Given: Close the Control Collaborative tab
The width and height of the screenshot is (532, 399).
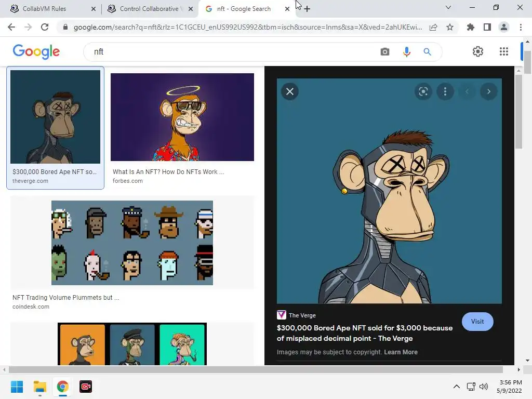Looking at the screenshot, I should [191, 9].
